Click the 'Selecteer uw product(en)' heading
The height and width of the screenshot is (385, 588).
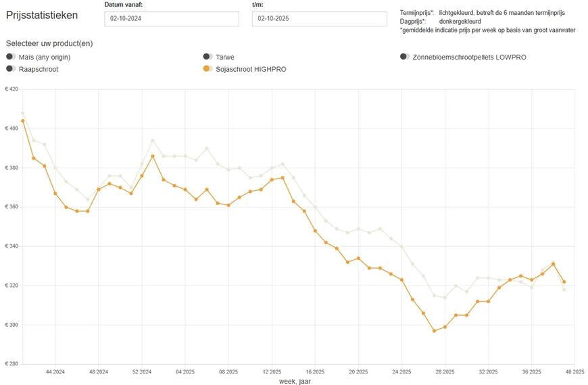(x=49, y=43)
